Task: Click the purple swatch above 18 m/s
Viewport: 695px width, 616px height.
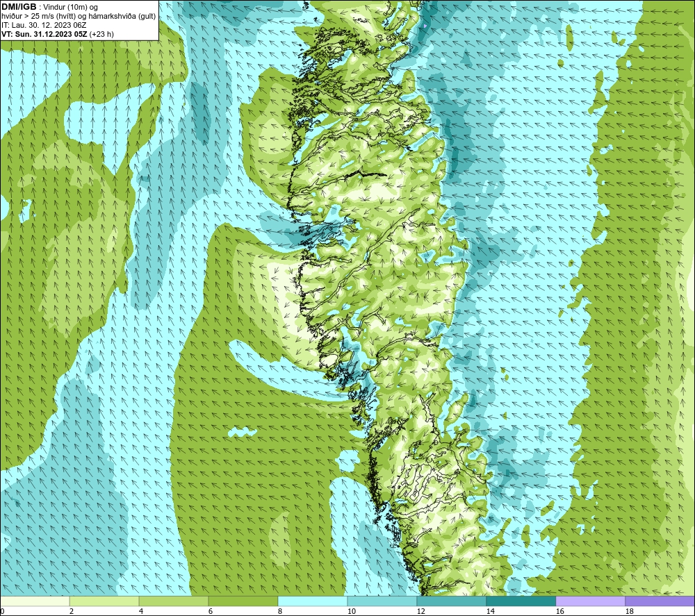Action: [x=660, y=601]
